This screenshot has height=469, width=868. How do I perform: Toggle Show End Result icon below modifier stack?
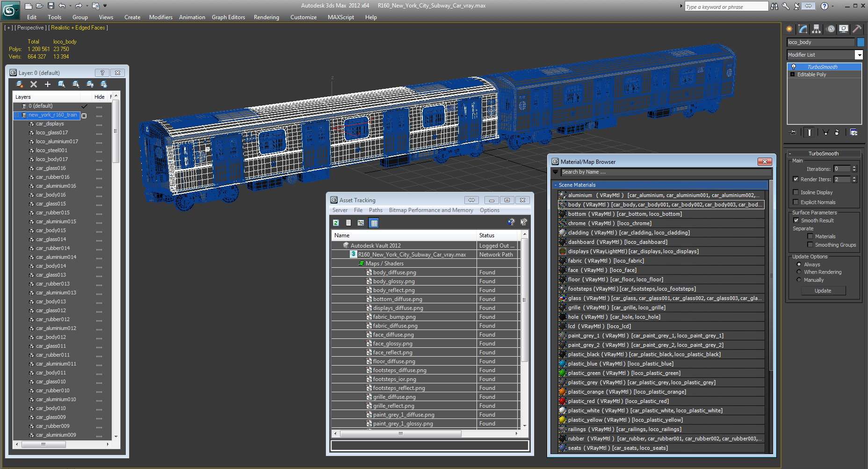click(x=809, y=132)
